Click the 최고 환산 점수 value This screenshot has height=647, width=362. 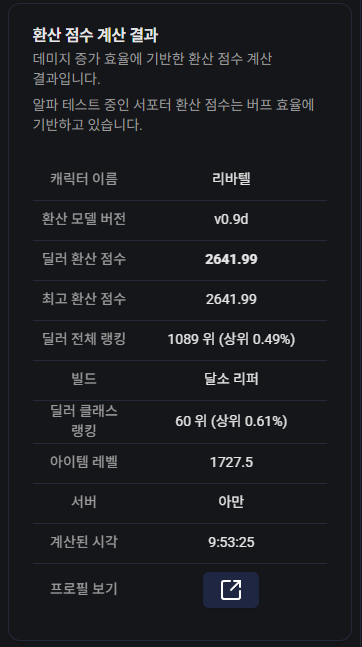point(231,299)
